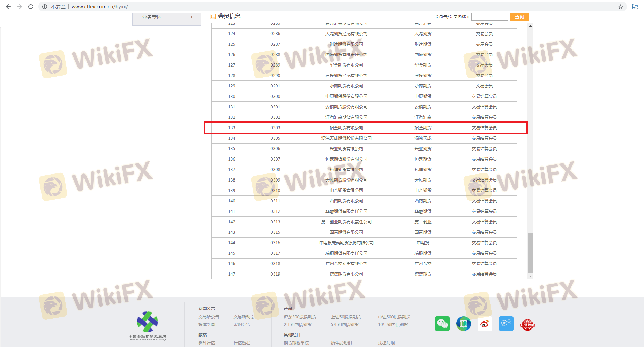644x347 pixels.
Task: Click the site security info icon
Action: [45, 7]
